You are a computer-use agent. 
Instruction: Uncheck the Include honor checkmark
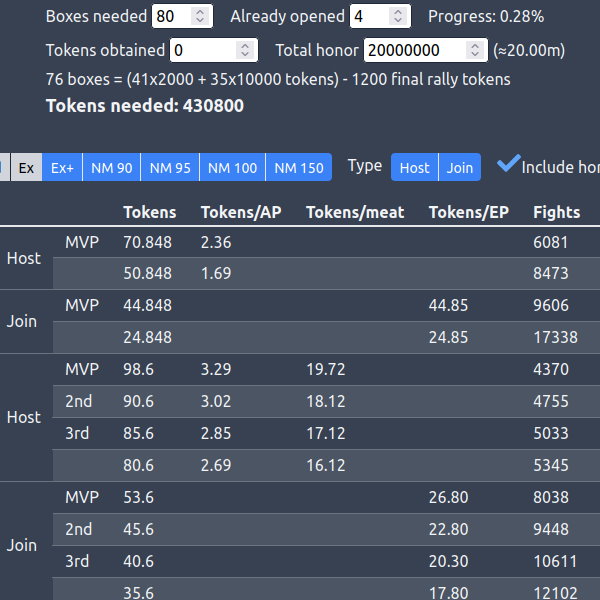[x=509, y=165]
